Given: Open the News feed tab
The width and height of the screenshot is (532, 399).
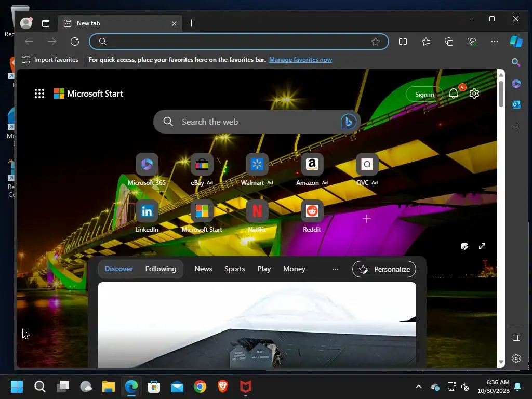Looking at the screenshot, I should tap(203, 269).
